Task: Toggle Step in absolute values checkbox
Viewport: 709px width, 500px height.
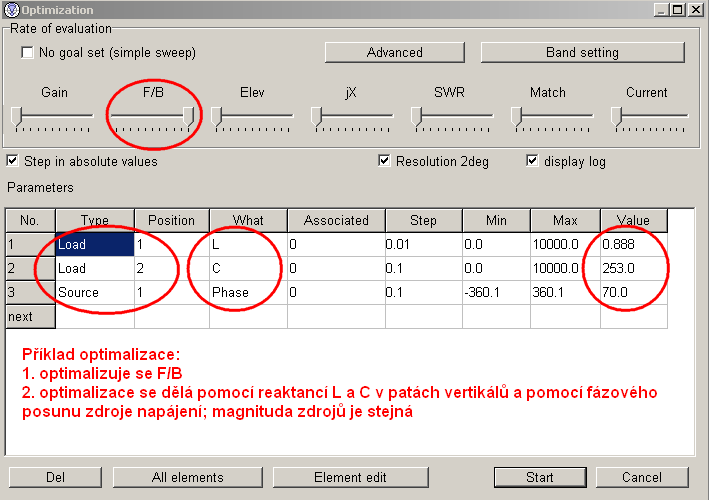Action: point(12,161)
